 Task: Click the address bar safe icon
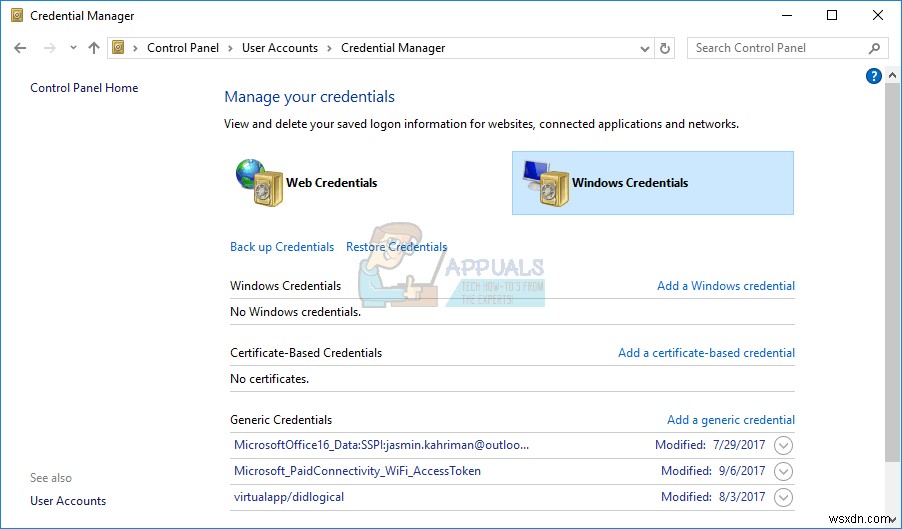point(118,48)
